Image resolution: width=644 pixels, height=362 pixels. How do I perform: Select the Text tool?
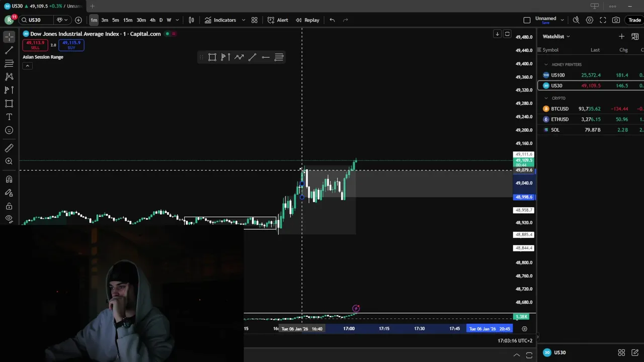pyautogui.click(x=9, y=117)
